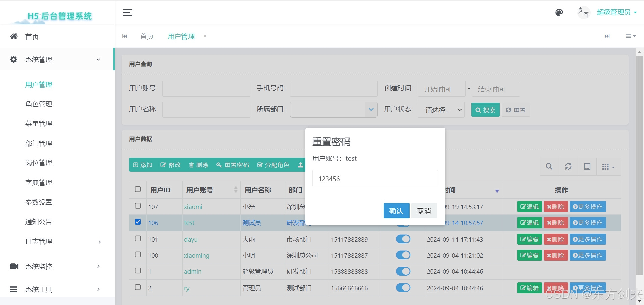Open the 用户状态 请选择 dropdown
The image size is (644, 305).
coord(441,110)
